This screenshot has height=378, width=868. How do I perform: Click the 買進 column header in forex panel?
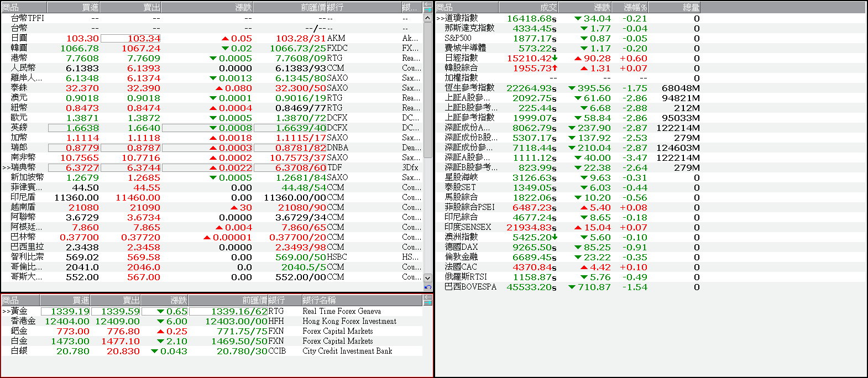tap(74, 7)
